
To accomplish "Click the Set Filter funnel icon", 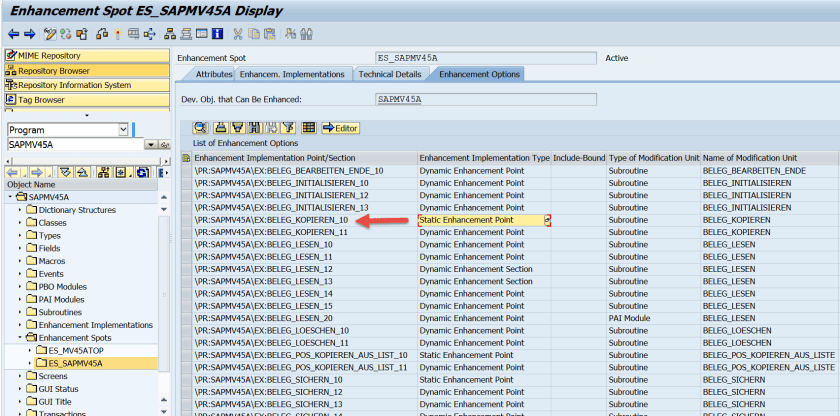I will (287, 128).
